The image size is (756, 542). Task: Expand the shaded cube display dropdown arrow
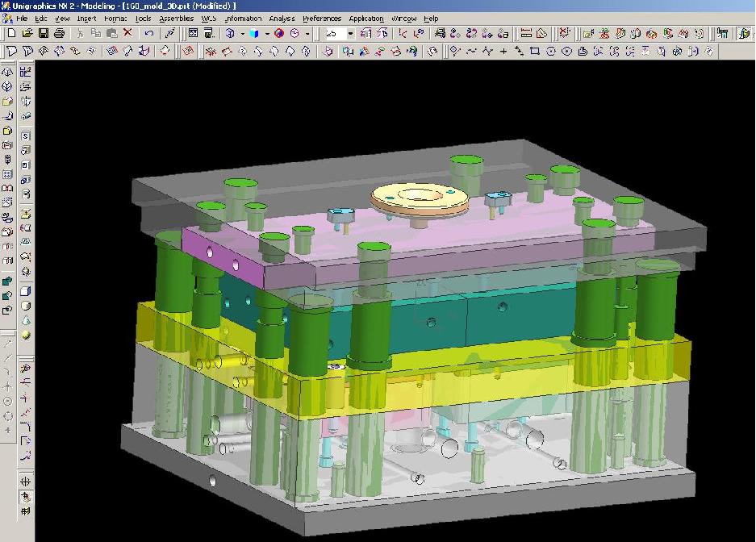(x=265, y=34)
